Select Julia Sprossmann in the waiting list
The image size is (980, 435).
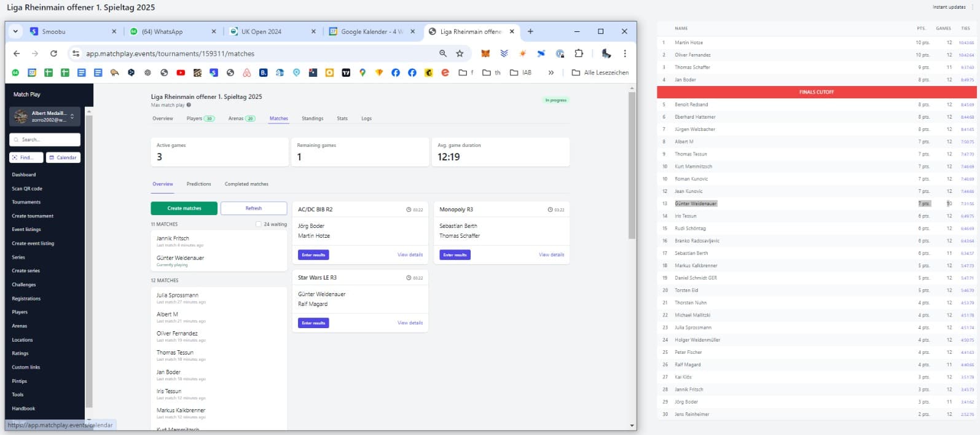pyautogui.click(x=178, y=295)
